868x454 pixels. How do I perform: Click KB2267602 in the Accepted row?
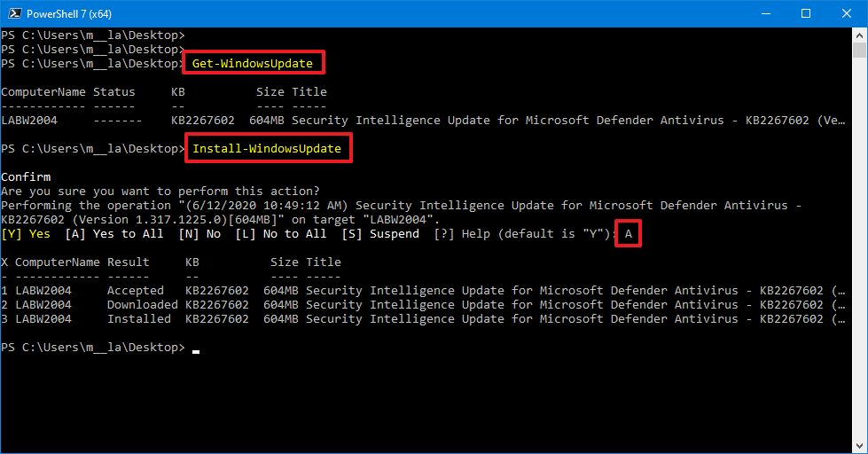[x=217, y=290]
